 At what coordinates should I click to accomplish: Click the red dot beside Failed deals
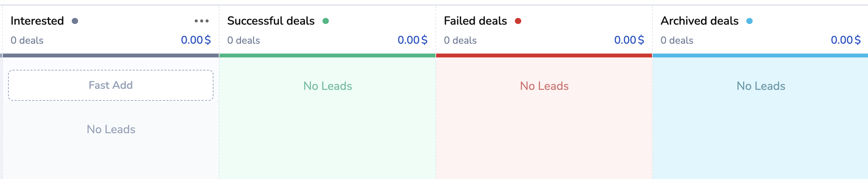click(518, 21)
